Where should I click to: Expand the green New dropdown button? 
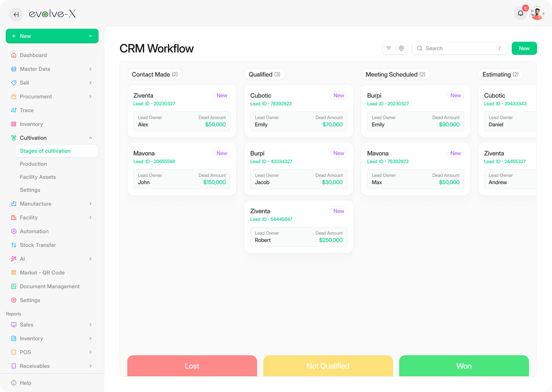(90, 36)
